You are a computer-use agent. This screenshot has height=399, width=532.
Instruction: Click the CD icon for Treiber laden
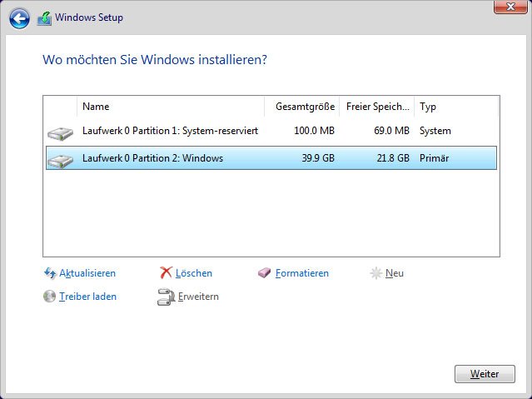pyautogui.click(x=49, y=296)
